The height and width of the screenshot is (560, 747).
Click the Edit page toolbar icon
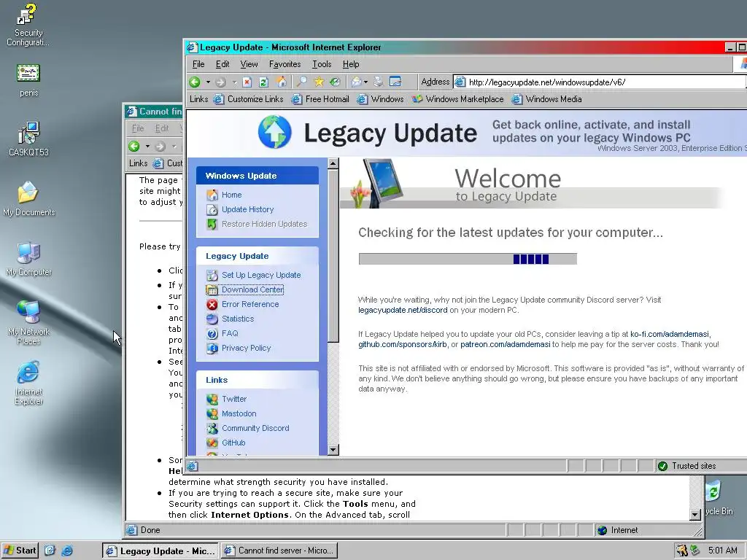click(395, 82)
